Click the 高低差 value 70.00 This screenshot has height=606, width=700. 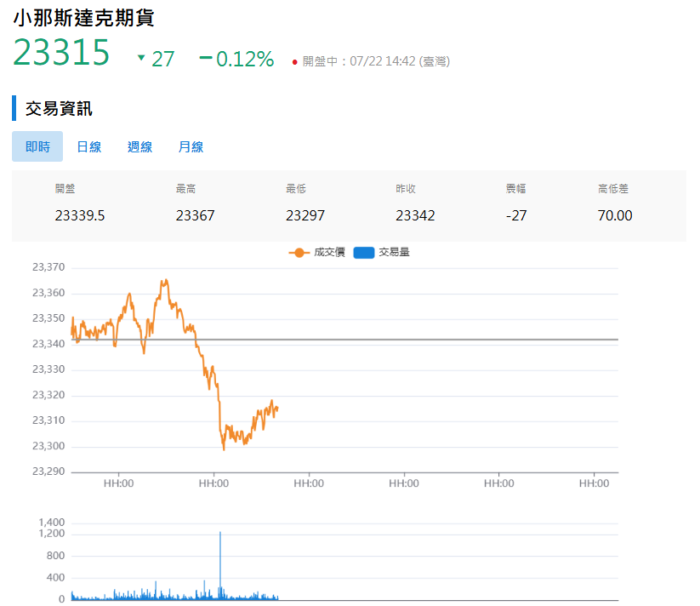[x=615, y=215]
